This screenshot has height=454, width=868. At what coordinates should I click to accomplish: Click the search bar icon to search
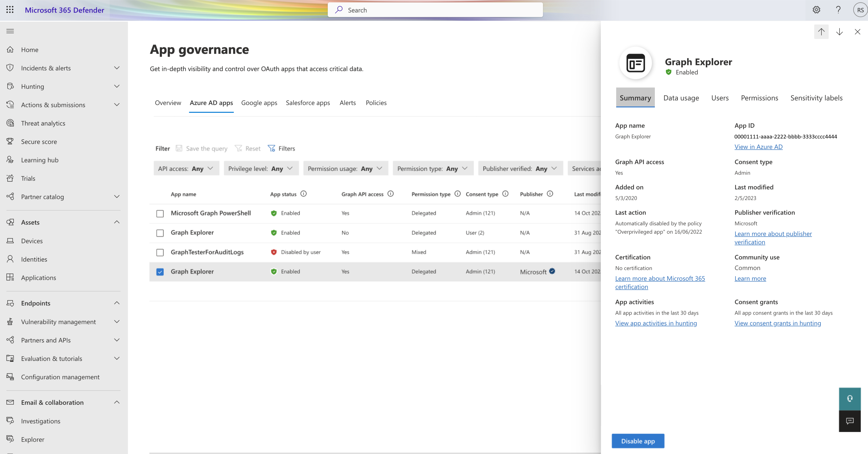[x=339, y=9]
